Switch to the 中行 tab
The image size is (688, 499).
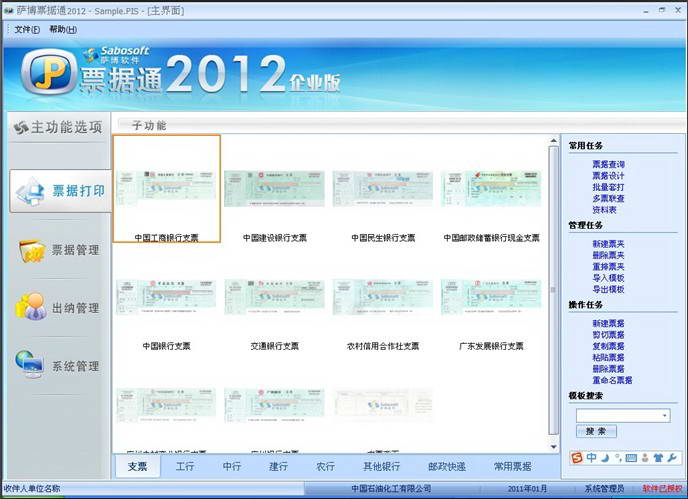pos(232,467)
